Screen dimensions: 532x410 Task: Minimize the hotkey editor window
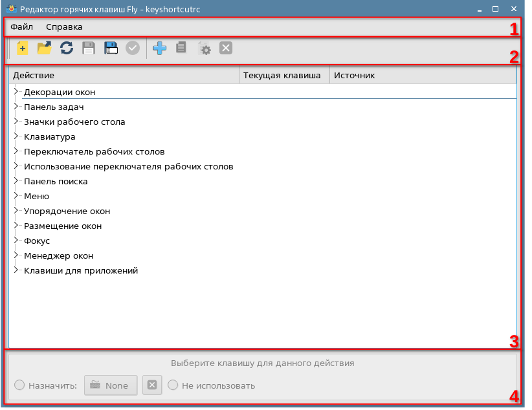tap(480, 10)
